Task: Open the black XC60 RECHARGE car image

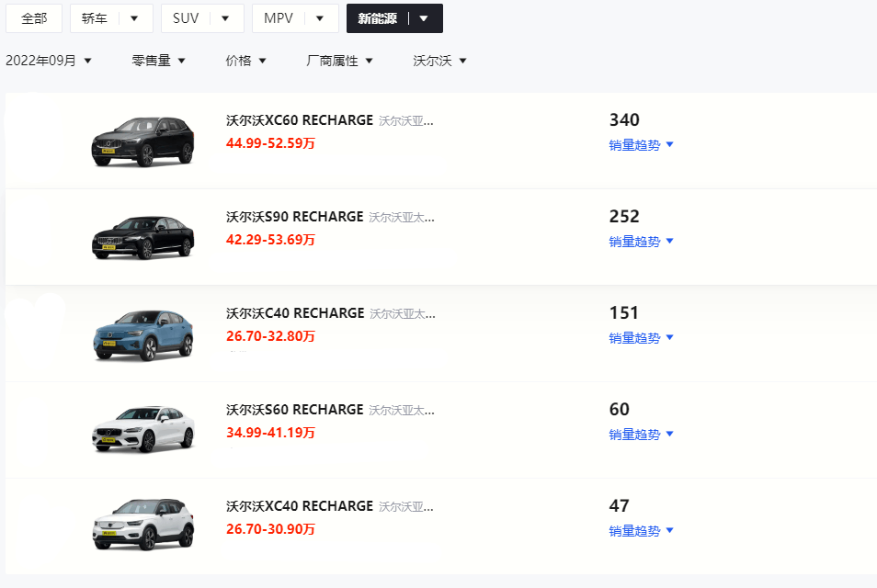Action: tap(143, 141)
